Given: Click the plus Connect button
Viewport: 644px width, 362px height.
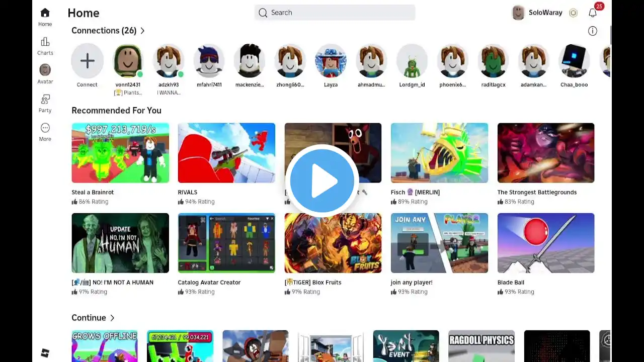Looking at the screenshot, I should pyautogui.click(x=87, y=61).
